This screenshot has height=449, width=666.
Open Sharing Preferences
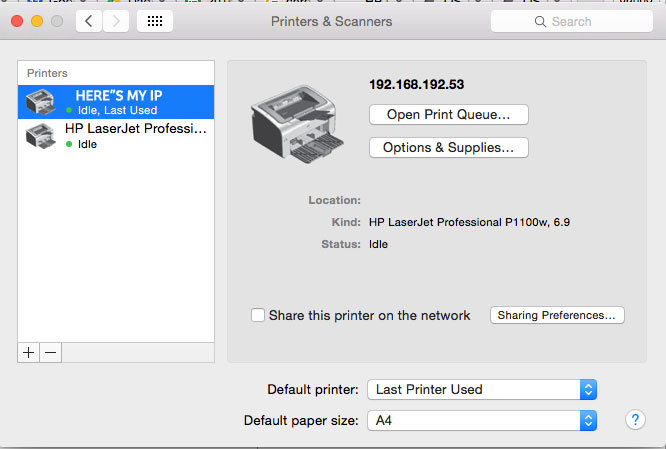pyautogui.click(x=557, y=315)
